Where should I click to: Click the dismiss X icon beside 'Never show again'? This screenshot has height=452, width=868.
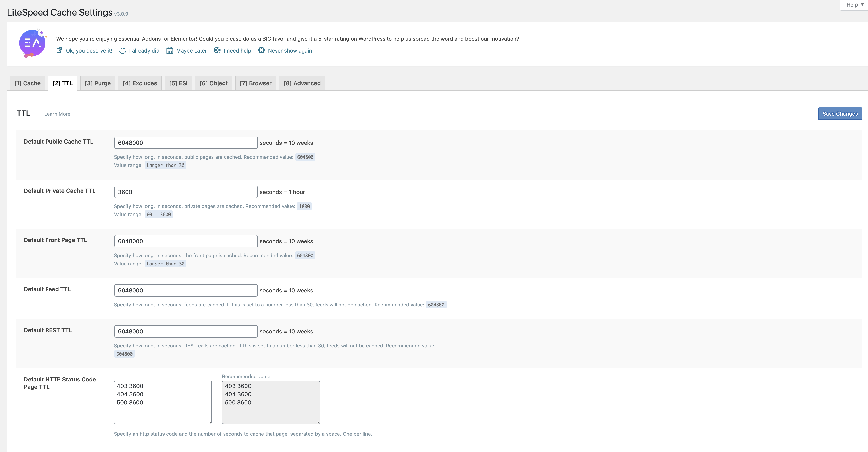coord(261,50)
